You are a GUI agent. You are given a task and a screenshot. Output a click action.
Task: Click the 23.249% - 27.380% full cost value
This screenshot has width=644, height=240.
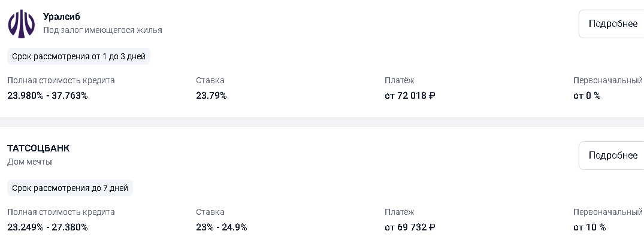click(48, 227)
